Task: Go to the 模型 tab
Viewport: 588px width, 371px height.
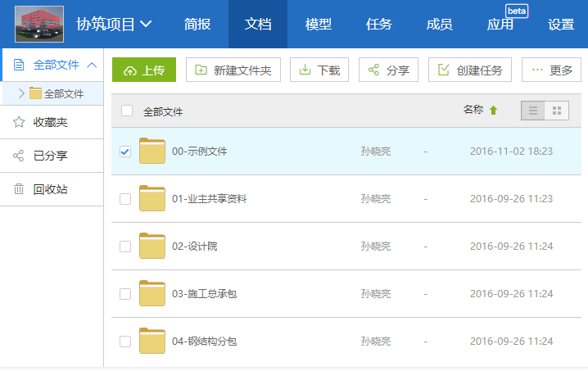Action: (x=318, y=24)
